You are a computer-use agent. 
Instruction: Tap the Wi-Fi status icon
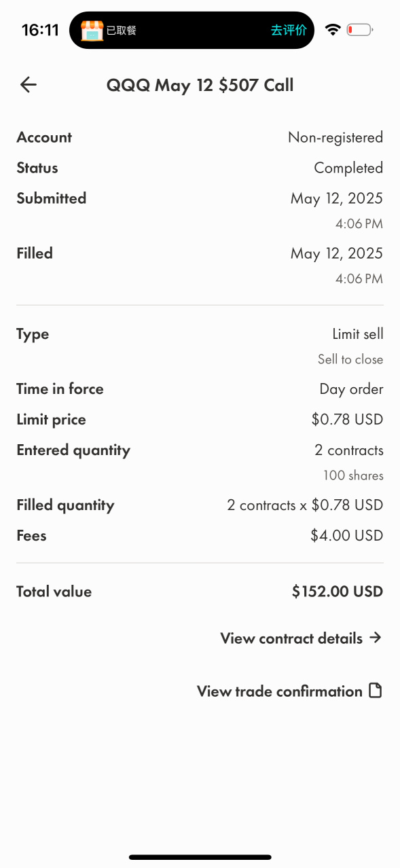coord(333,30)
